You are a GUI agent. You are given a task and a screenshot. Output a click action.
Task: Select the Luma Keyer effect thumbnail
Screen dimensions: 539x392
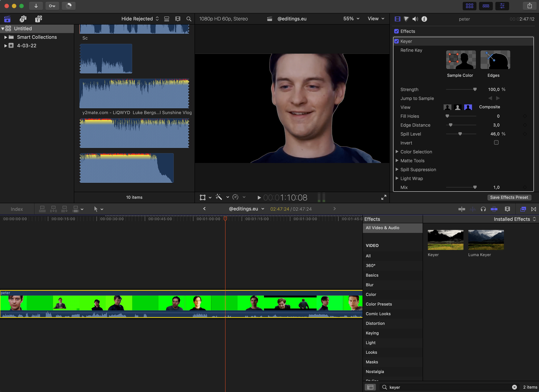click(x=486, y=240)
